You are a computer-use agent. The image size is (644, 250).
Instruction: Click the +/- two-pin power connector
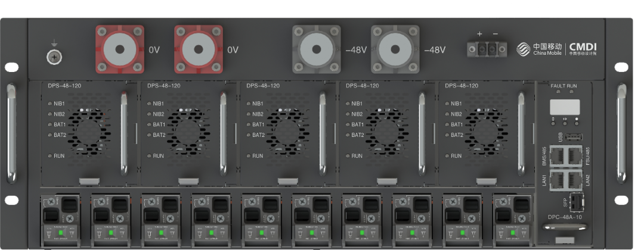click(487, 49)
